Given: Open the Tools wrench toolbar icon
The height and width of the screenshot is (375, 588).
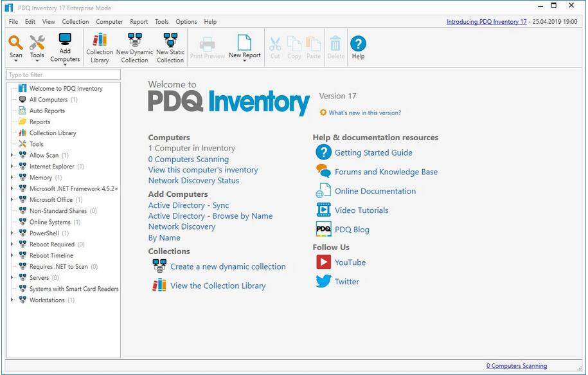Looking at the screenshot, I should coord(37,42).
